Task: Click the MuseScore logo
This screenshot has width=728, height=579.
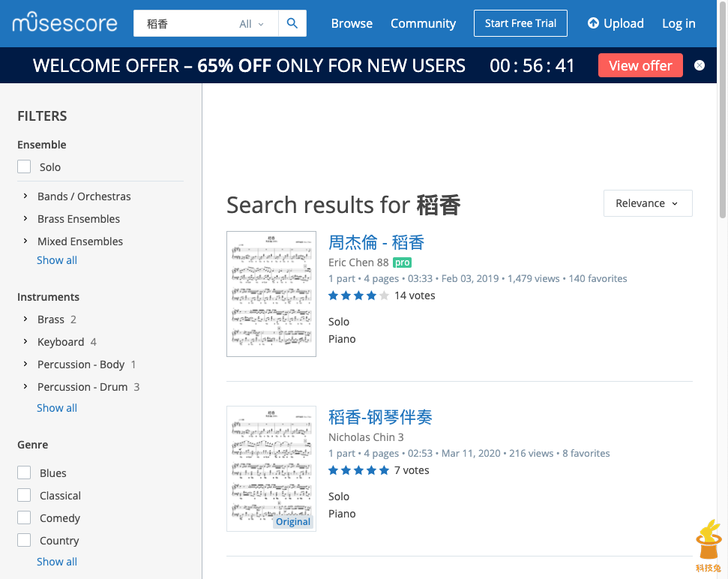Action: pos(64,22)
